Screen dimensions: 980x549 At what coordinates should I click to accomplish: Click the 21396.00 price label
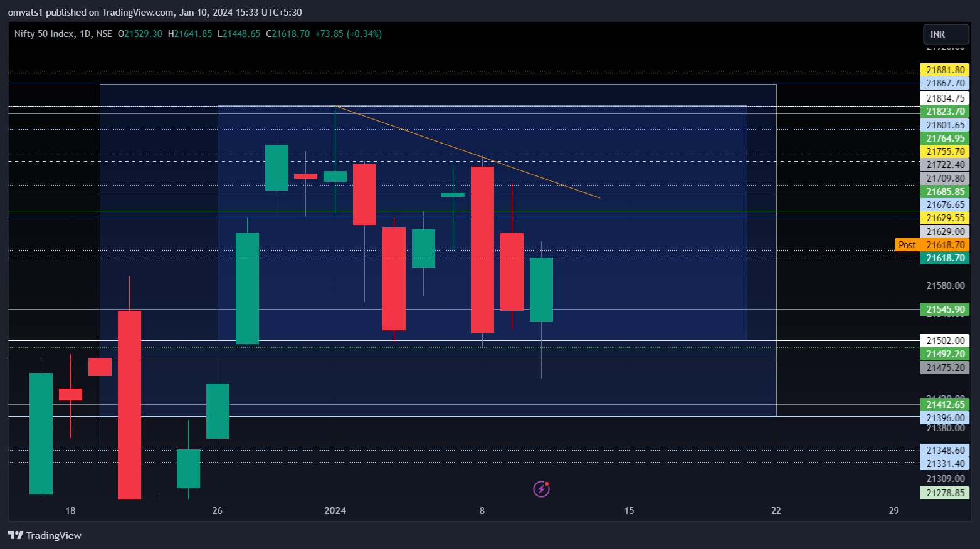945,418
